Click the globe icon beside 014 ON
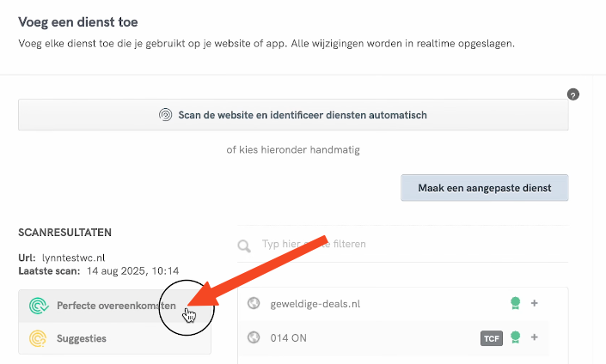606x364 pixels. tap(254, 337)
